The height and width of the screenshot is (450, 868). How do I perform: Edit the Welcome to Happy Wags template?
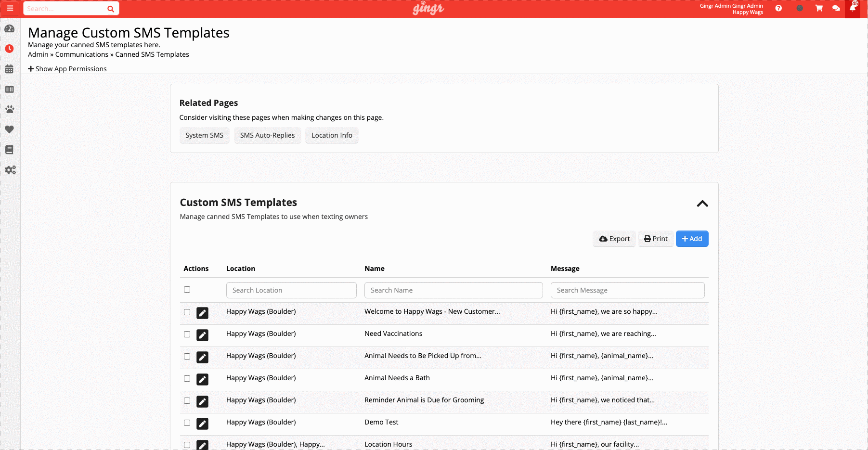pyautogui.click(x=203, y=313)
